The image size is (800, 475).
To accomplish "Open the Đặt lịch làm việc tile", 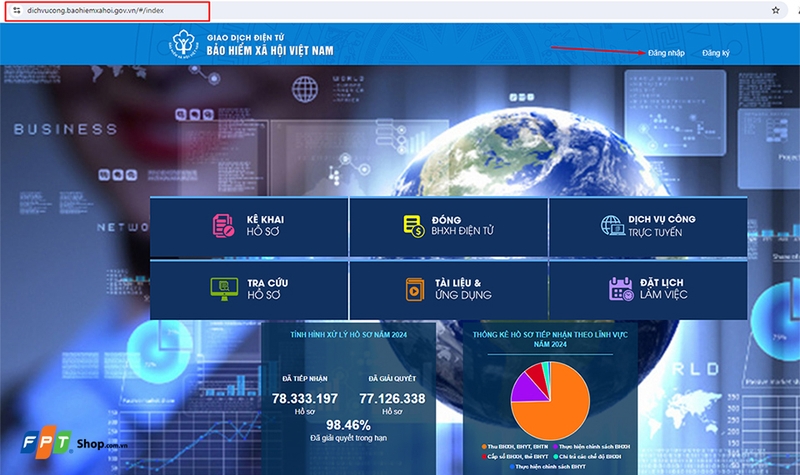I will 648,290.
